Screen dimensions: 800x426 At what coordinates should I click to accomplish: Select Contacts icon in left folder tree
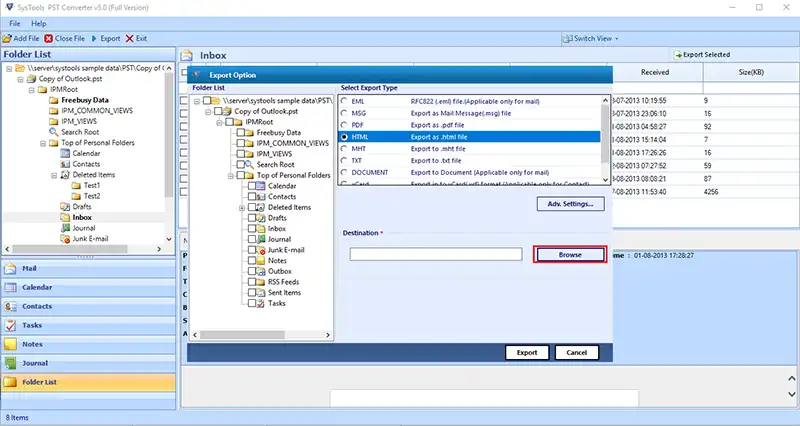65,164
